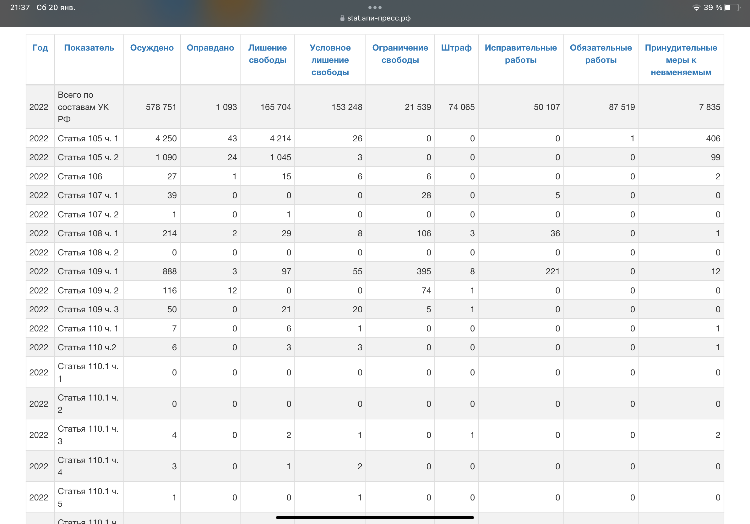Click Обязательные работы column header
Screen dimensions: 750x524
click(x=601, y=54)
